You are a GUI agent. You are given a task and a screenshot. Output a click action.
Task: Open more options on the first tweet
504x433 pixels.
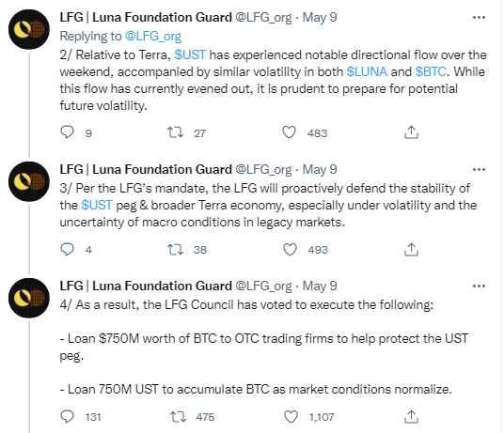point(479,17)
